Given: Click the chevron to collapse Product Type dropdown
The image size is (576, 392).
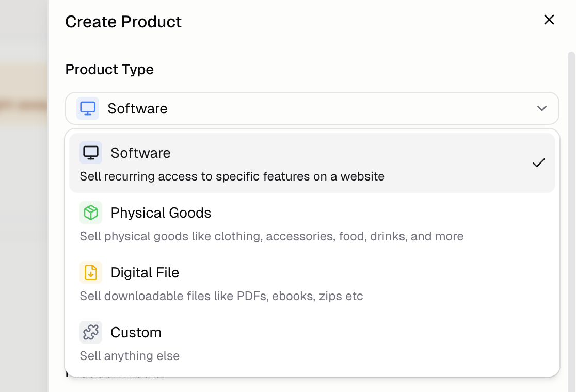Looking at the screenshot, I should tap(542, 108).
